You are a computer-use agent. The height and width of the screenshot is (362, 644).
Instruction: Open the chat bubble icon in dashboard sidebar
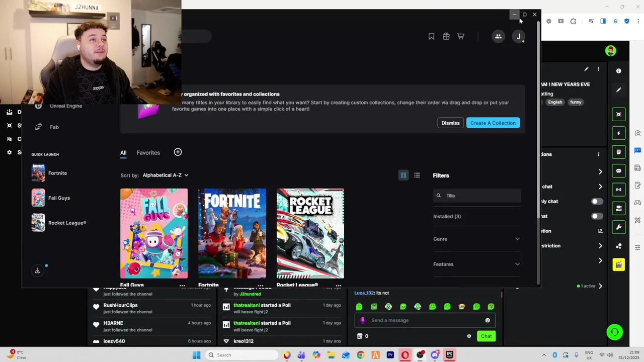[619, 171]
